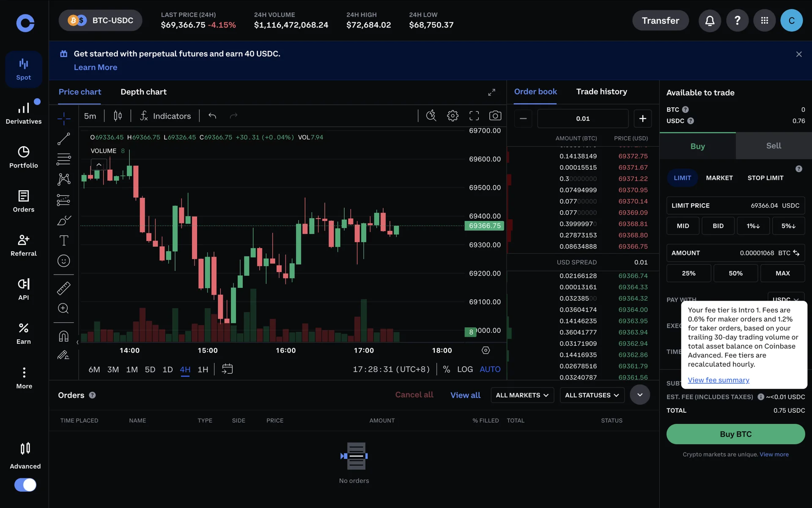Select the text annotation tool
812x508 pixels.
[63, 240]
